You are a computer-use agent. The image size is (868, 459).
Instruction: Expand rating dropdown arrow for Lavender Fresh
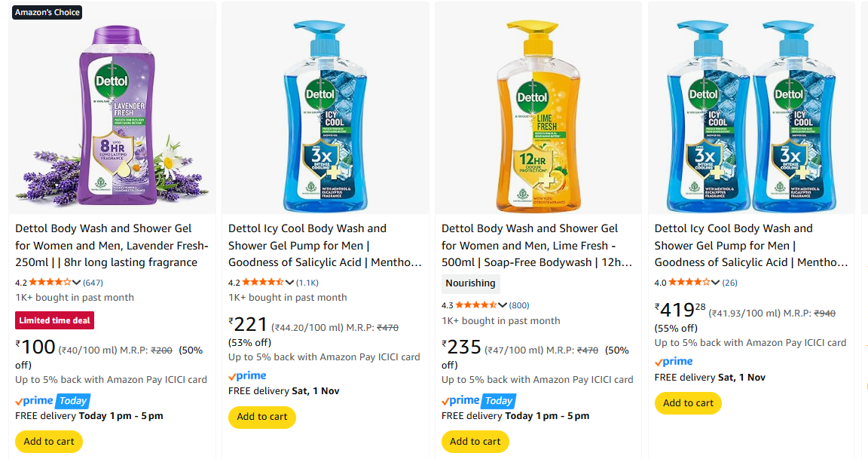(77, 283)
